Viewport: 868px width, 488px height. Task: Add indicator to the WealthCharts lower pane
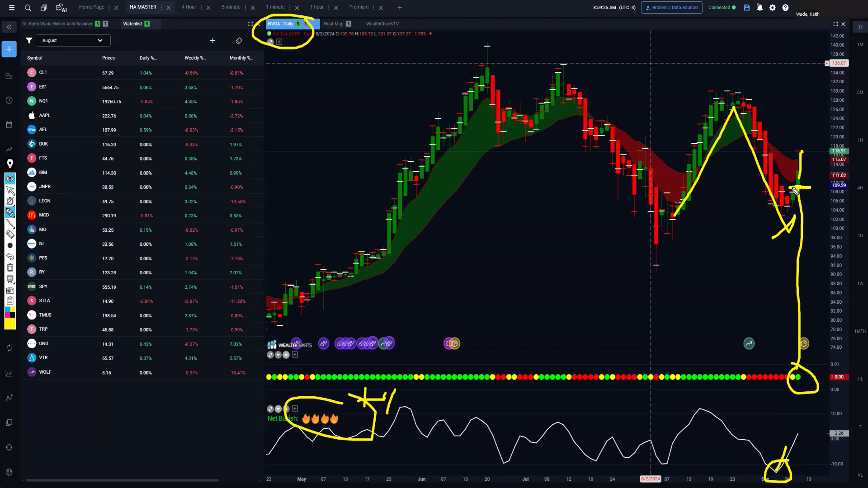click(295, 355)
